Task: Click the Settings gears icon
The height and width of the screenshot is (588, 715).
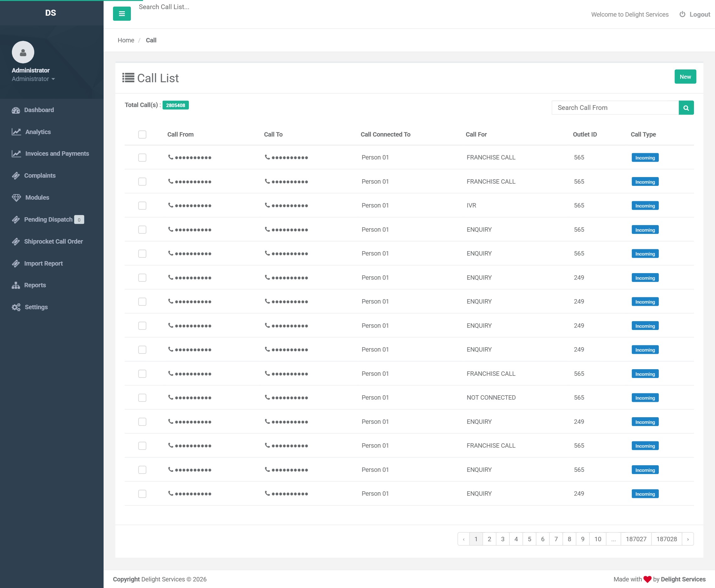Action: pyautogui.click(x=16, y=307)
